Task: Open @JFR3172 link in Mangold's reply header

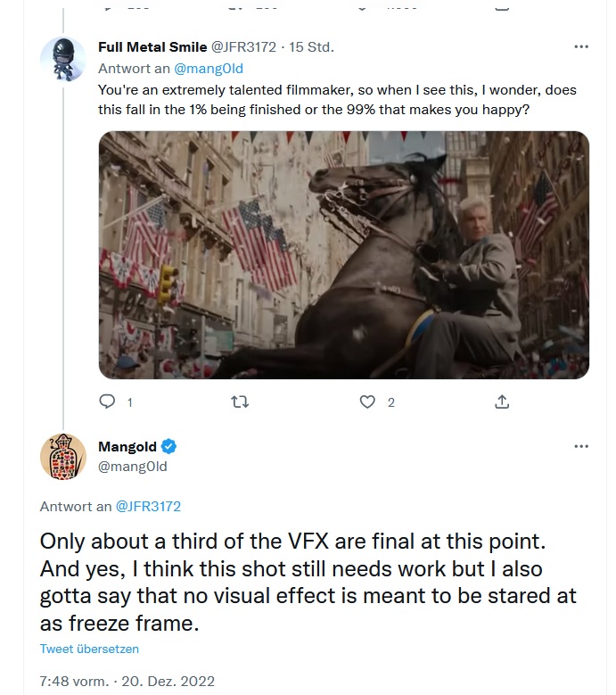Action: [148, 506]
